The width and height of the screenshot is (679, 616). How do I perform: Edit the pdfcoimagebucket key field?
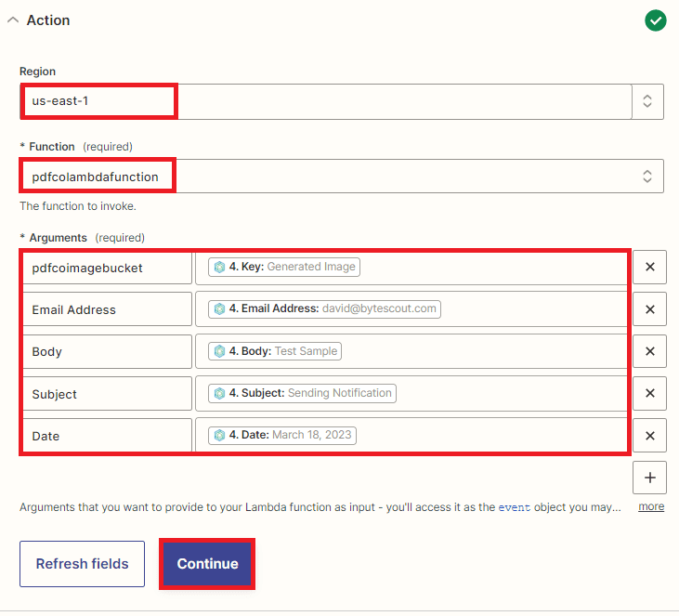coord(106,268)
